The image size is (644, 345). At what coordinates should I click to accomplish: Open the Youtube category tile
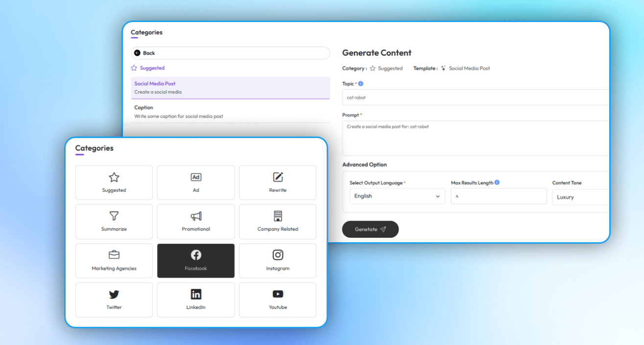pos(278,299)
